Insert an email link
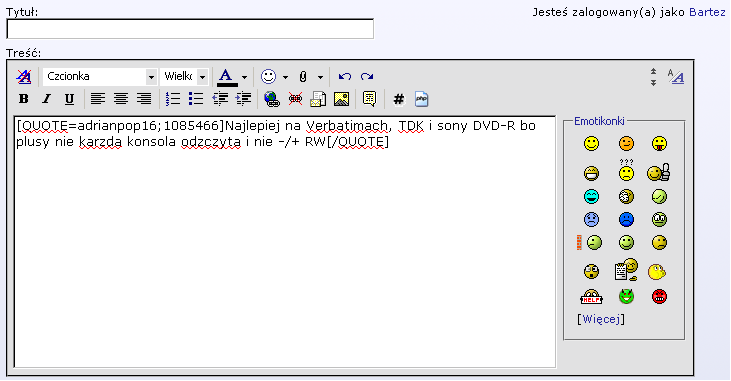 click(x=318, y=99)
